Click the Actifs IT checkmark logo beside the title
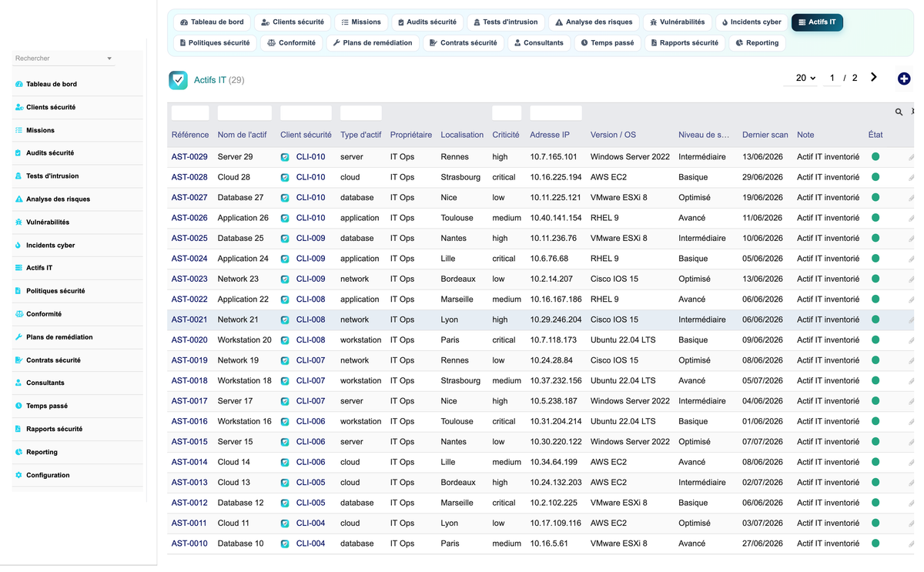This screenshot has width=924, height=572. (x=178, y=80)
